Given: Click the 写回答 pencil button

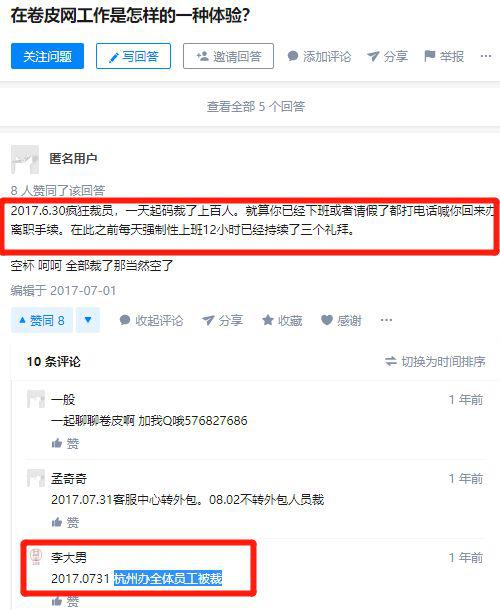Looking at the screenshot, I should pyautogui.click(x=133, y=56).
